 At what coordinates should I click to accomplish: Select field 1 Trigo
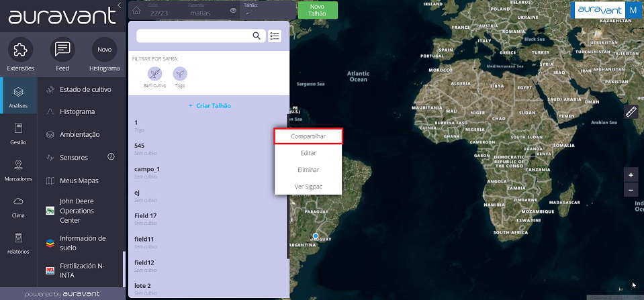[209, 126]
